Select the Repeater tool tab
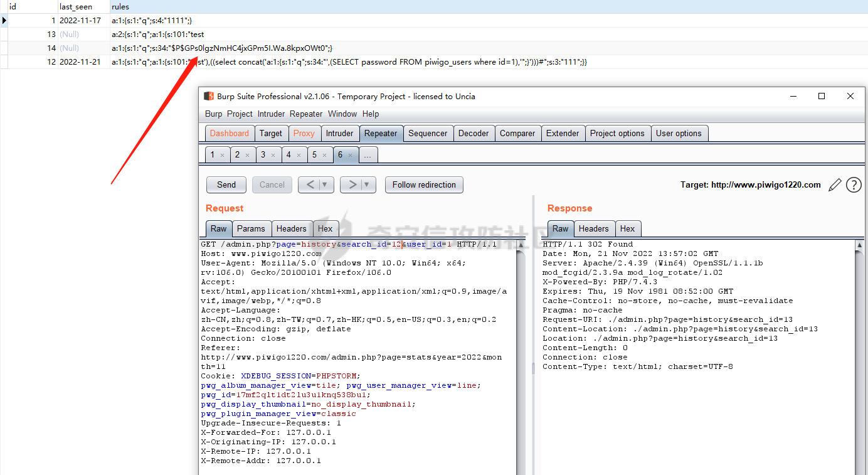The height and width of the screenshot is (475, 868). pyautogui.click(x=381, y=133)
